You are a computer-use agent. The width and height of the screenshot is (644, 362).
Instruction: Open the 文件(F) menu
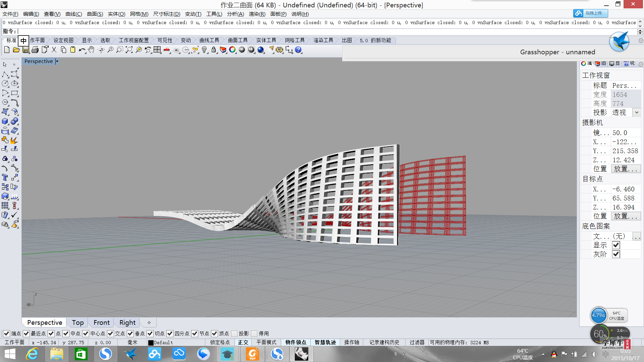pos(10,14)
